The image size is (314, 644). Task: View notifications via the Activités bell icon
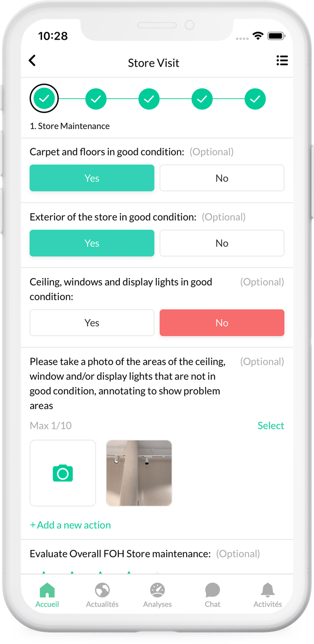267,595
